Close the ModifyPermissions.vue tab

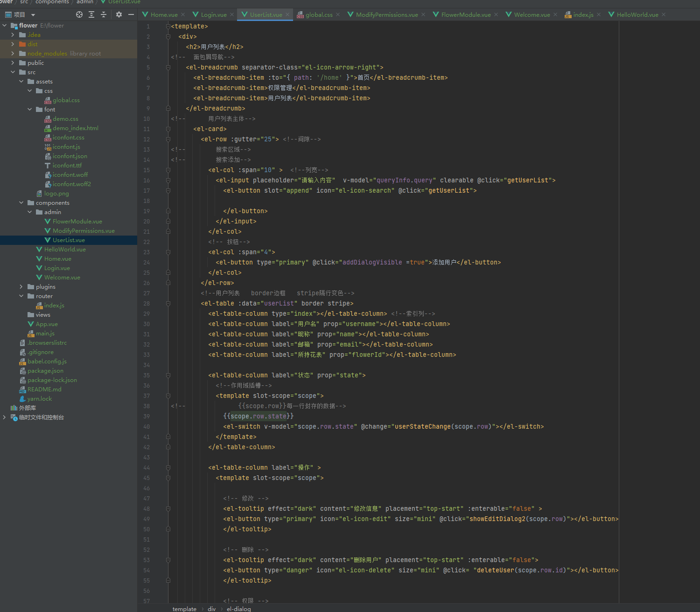click(x=423, y=14)
